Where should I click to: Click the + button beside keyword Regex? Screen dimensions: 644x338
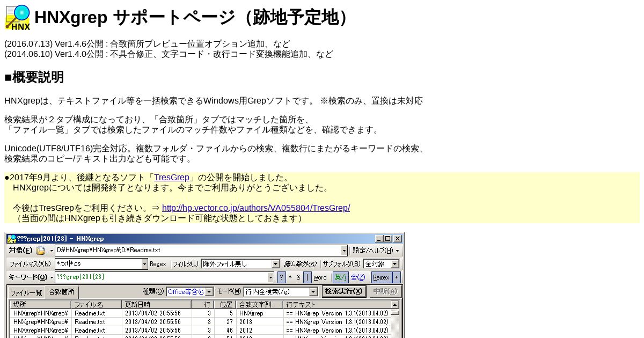point(396,277)
